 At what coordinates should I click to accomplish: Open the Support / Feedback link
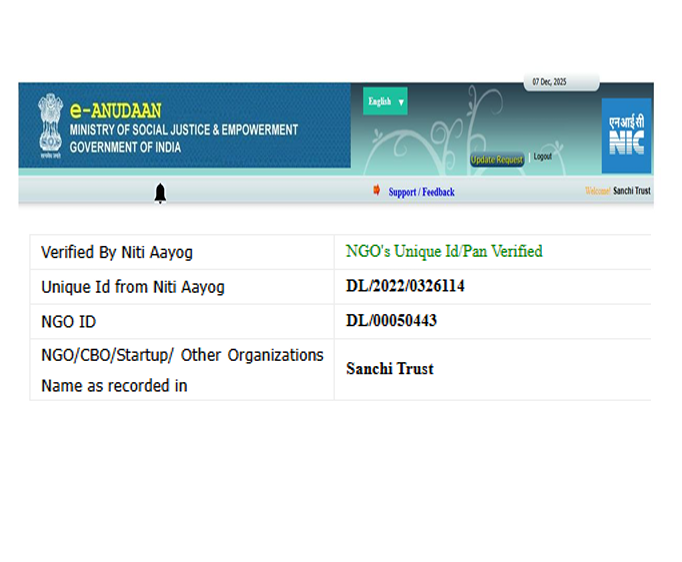coord(421,192)
